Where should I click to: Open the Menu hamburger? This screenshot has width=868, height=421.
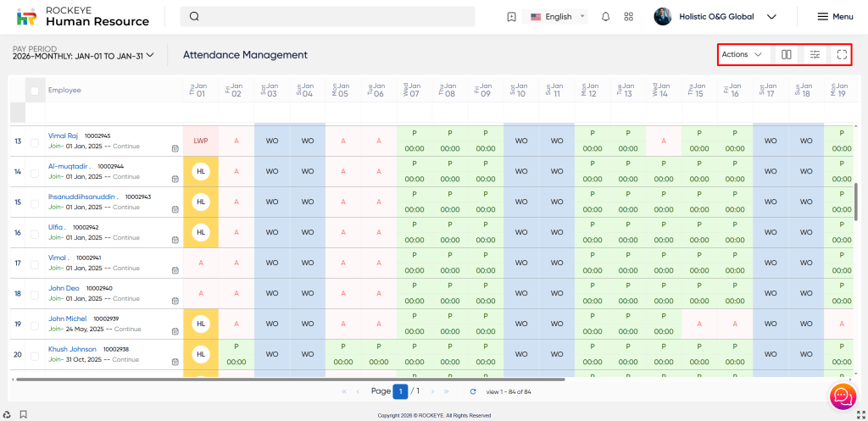click(834, 17)
